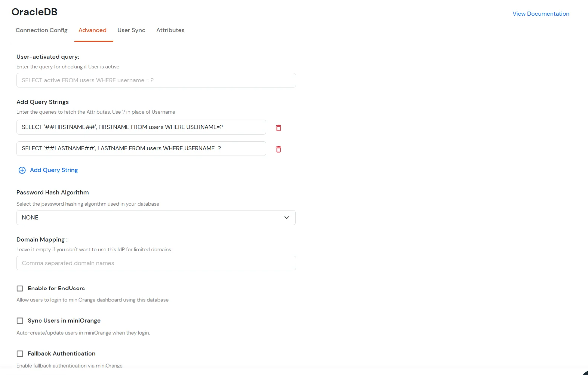Click the 'User-activated query:' label

[x=48, y=57]
